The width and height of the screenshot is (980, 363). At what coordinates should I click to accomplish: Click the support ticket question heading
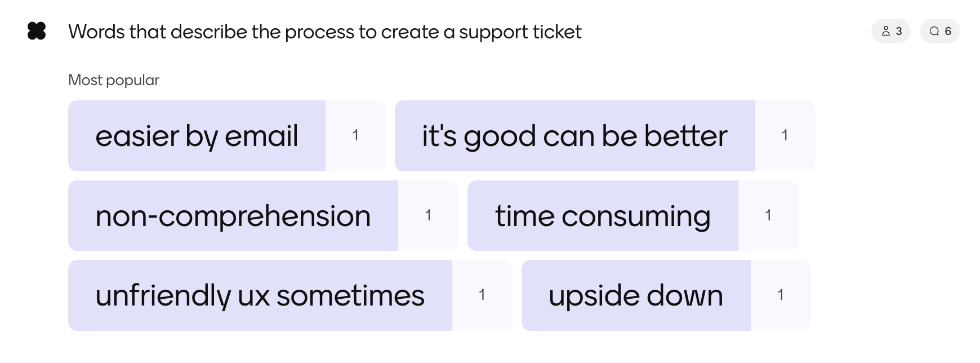pos(324,32)
